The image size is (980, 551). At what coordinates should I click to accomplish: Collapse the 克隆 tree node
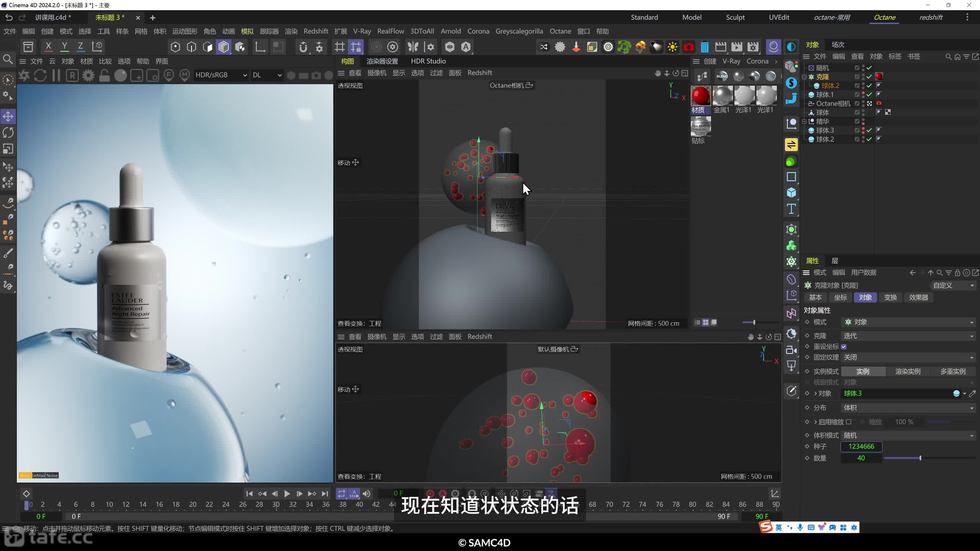804,77
